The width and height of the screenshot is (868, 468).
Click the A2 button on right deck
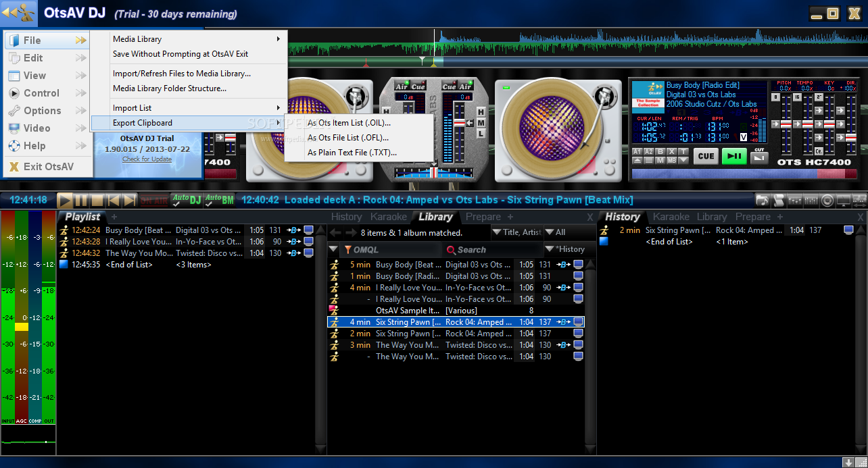pos(649,152)
